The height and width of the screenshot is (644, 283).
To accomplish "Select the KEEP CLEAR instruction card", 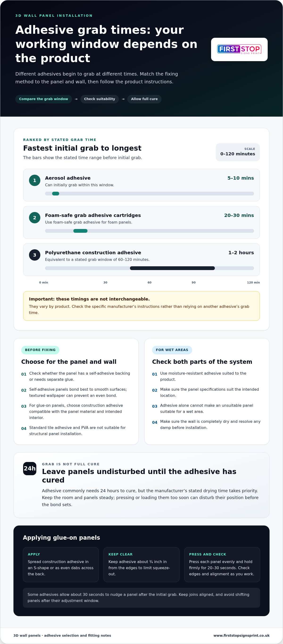I will [x=141, y=564].
